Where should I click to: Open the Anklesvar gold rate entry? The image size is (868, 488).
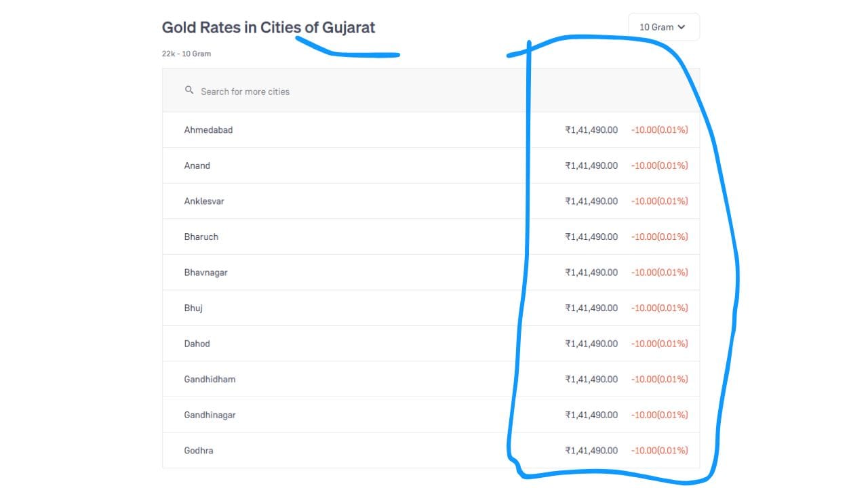pos(431,201)
